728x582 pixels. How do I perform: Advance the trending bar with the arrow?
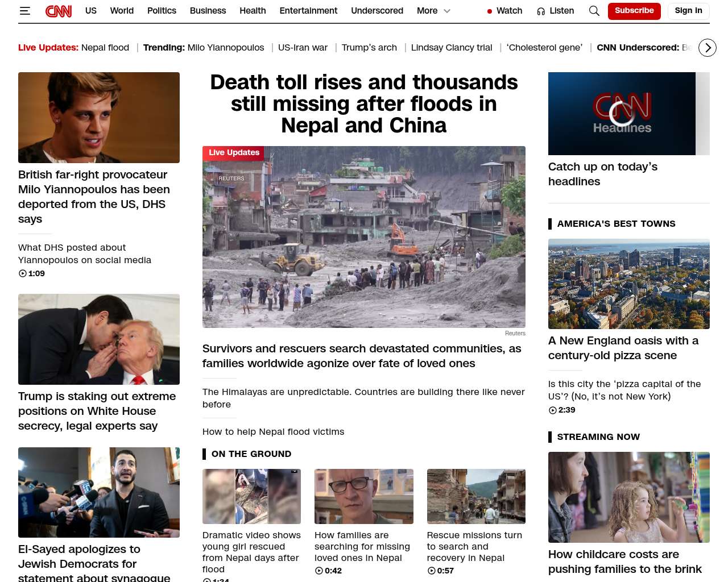pos(708,48)
